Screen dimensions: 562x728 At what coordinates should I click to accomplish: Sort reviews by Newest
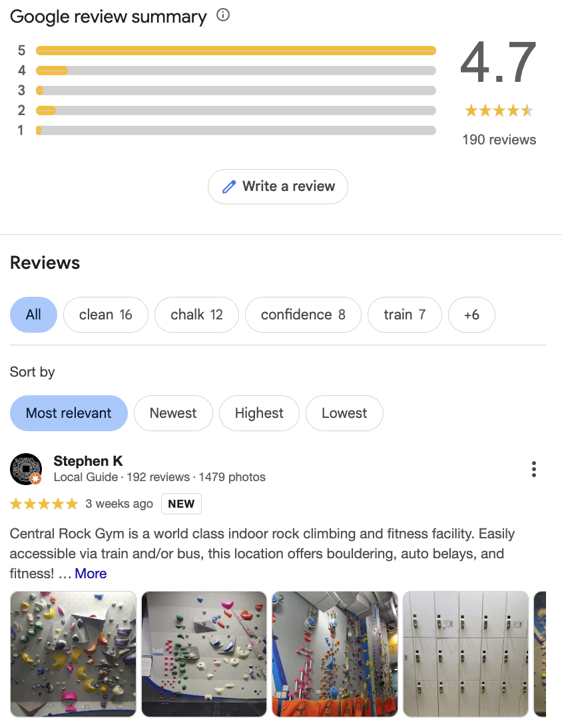[173, 413]
